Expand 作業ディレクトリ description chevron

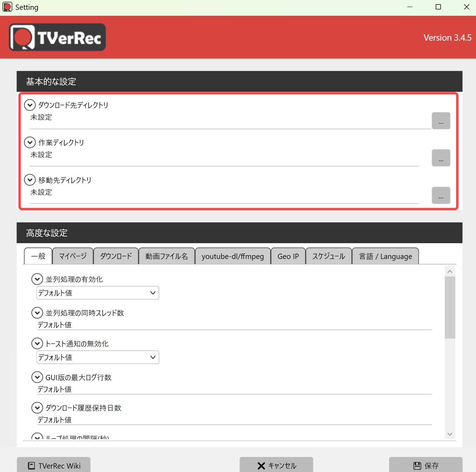[x=30, y=142]
